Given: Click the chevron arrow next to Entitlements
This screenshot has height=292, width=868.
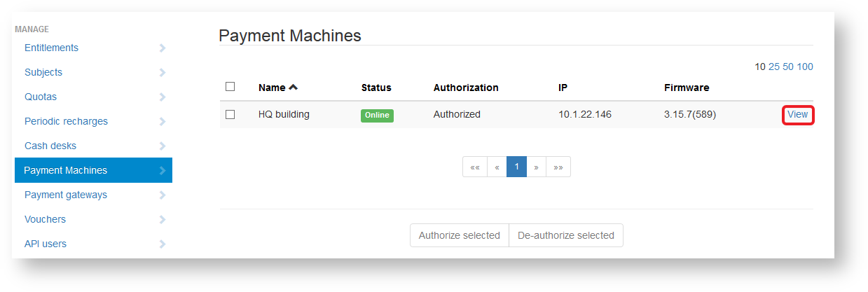Looking at the screenshot, I should tap(163, 48).
